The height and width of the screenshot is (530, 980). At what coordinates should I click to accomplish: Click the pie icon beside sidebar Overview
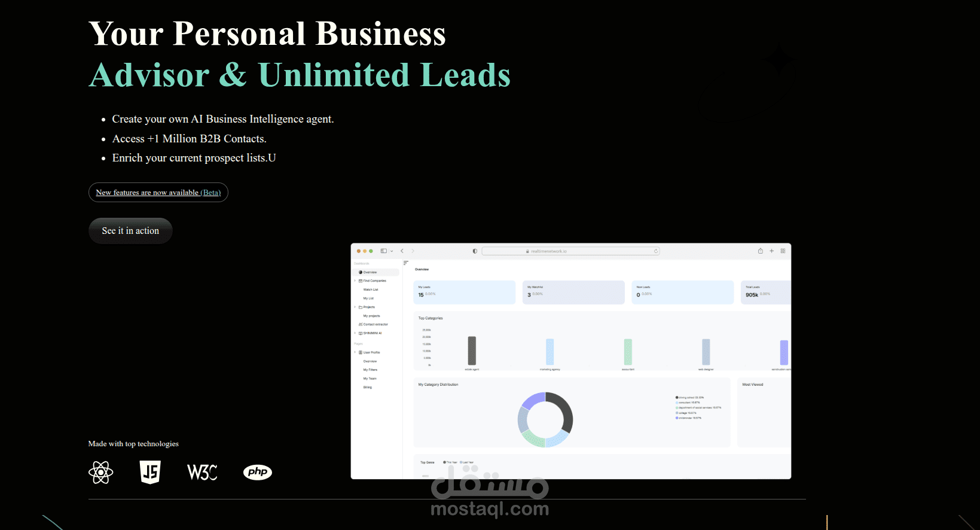coord(361,272)
